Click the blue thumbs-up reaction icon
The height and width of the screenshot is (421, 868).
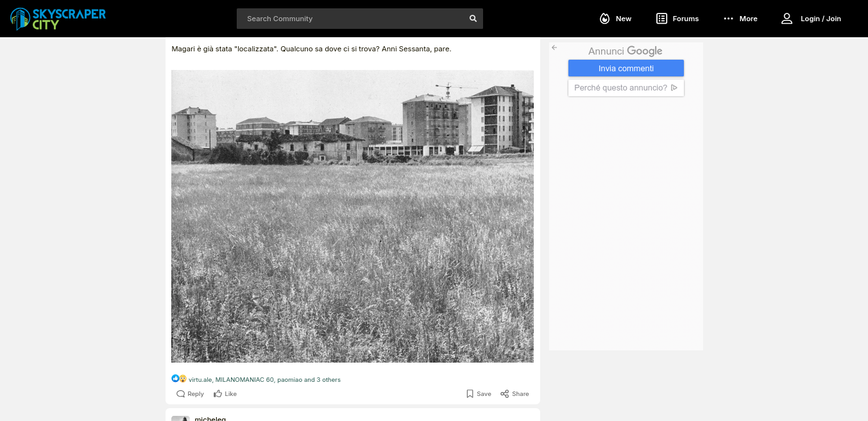pyautogui.click(x=175, y=379)
